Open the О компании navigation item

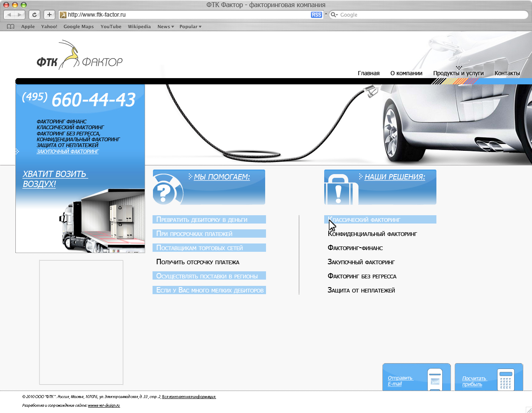point(406,73)
